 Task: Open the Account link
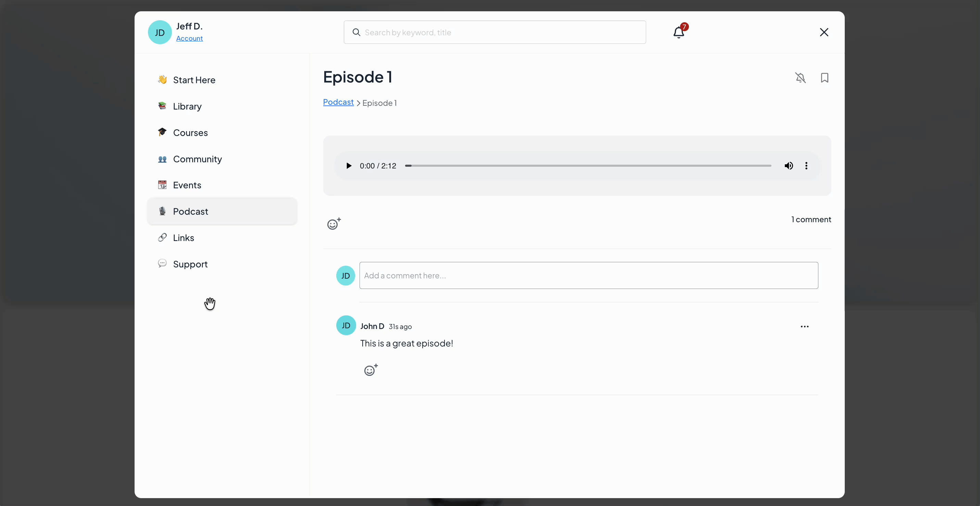pyautogui.click(x=189, y=38)
